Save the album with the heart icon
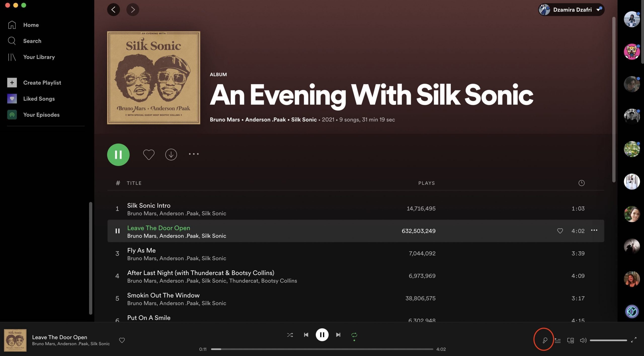Screen dimensions: 644x356 (149, 154)
